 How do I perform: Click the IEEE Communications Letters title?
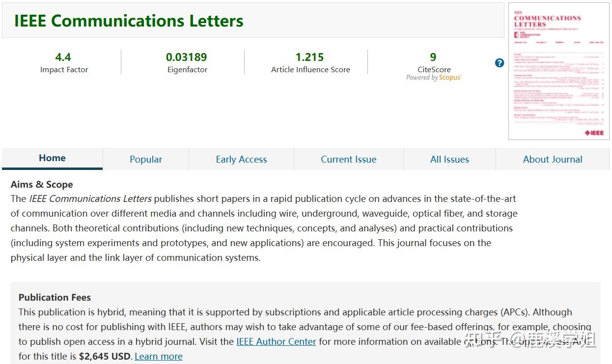pyautogui.click(x=129, y=21)
